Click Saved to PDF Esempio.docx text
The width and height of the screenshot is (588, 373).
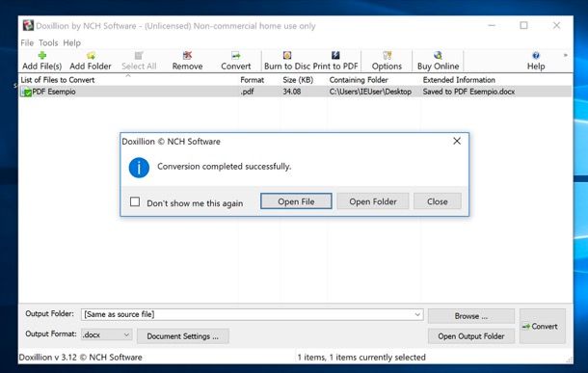[468, 92]
